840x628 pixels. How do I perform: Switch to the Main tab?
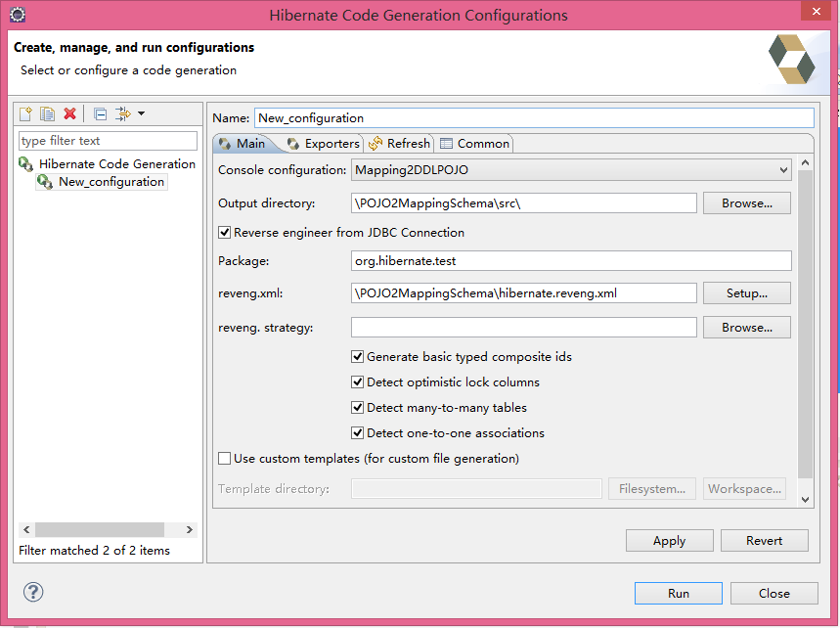[x=244, y=144]
